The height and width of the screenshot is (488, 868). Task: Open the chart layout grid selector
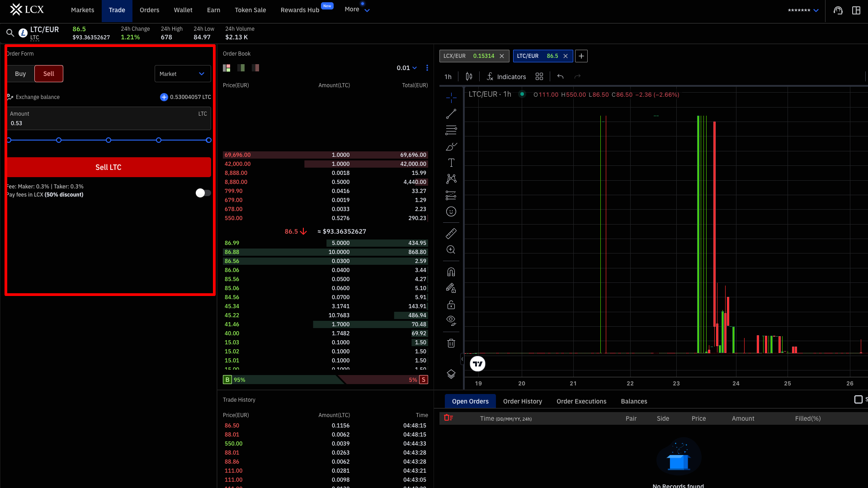(x=539, y=76)
